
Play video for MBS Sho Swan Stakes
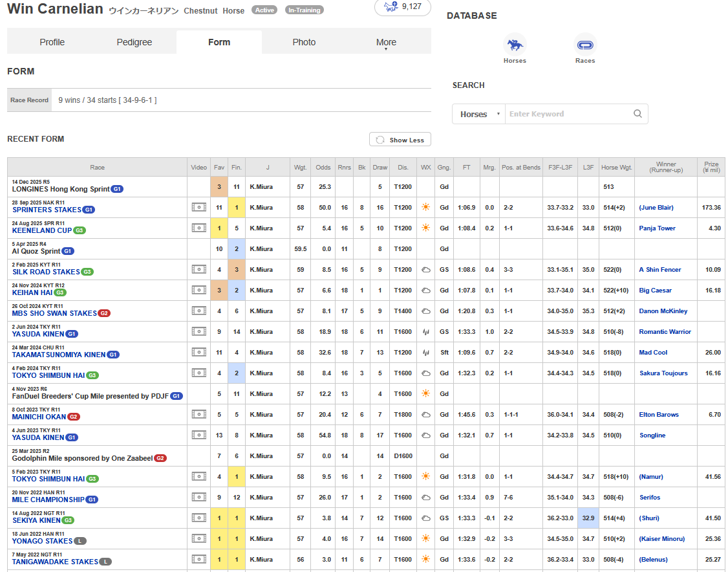198,311
